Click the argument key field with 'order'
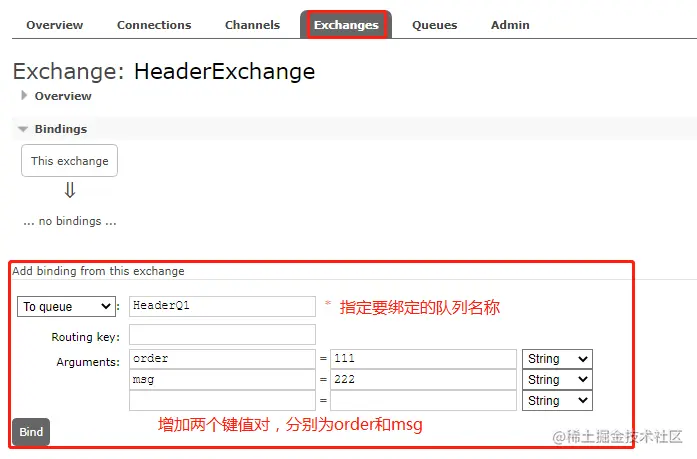The height and width of the screenshot is (459, 697). 222,359
